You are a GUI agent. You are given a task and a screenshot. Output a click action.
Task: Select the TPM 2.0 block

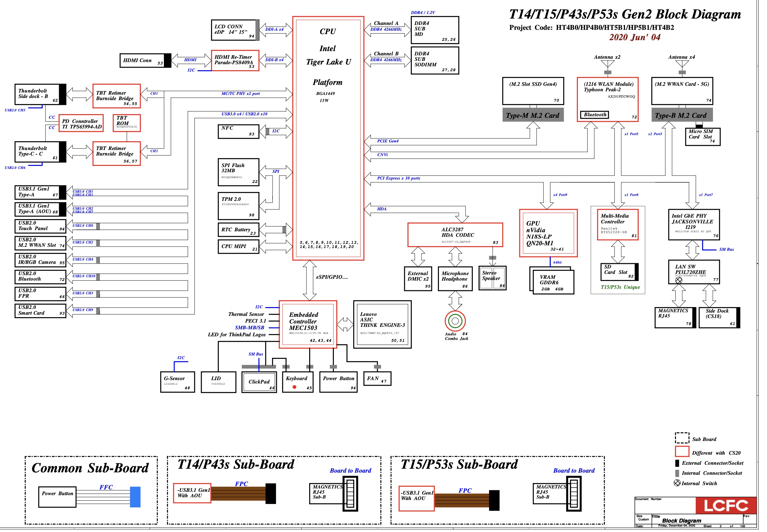pos(238,206)
